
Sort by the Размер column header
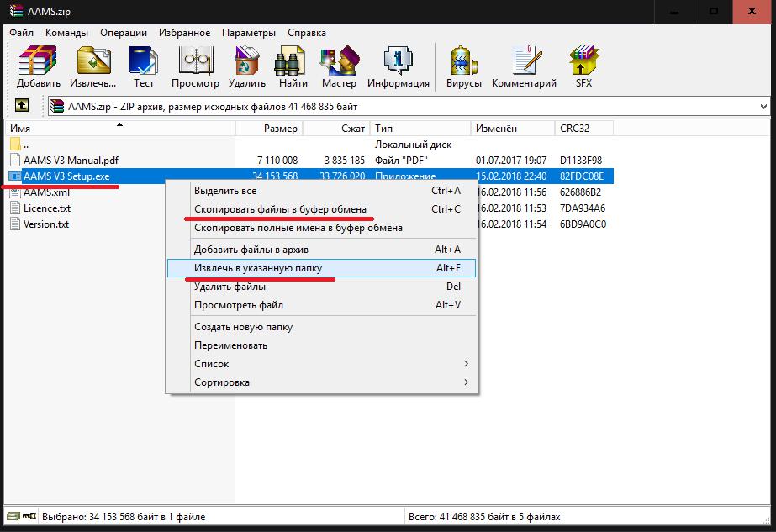coord(269,129)
